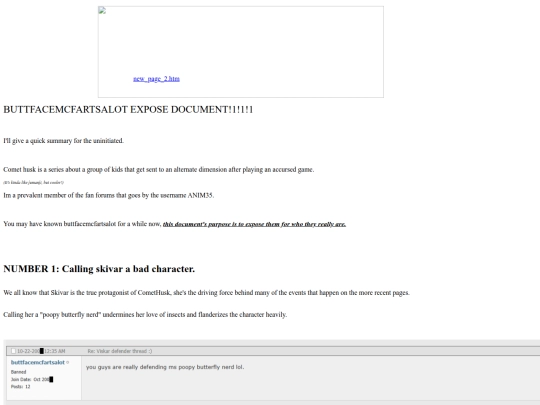Click the offline status icon after username
Viewport: 540px width, 405px height.
click(x=68, y=362)
